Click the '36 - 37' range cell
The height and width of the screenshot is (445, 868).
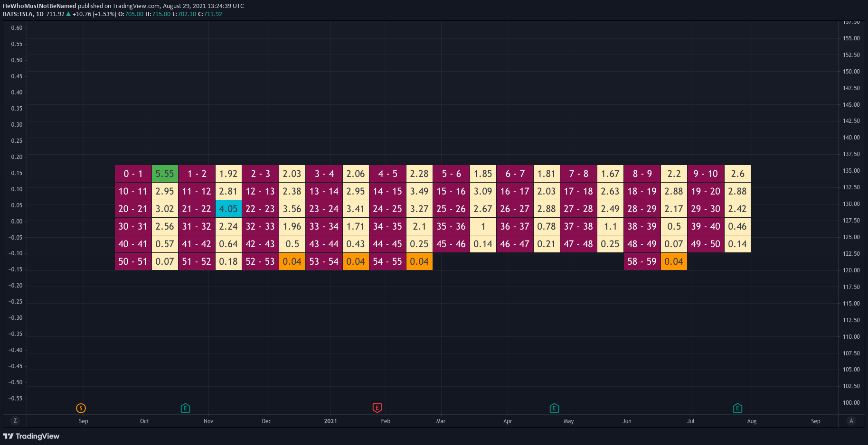515,226
